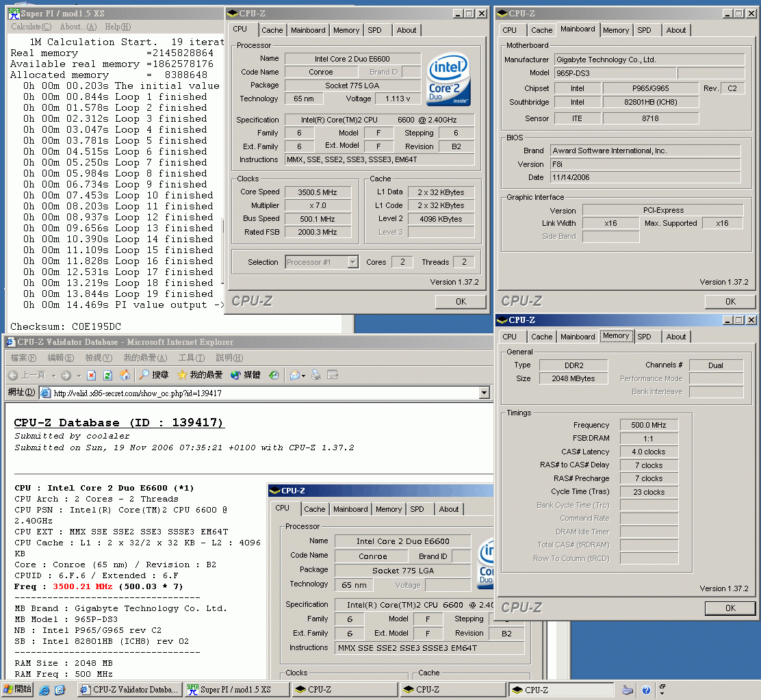Click the title bar icon of the Memory CPU-Z window
Viewport: 761px width, 700px height.
(502, 320)
